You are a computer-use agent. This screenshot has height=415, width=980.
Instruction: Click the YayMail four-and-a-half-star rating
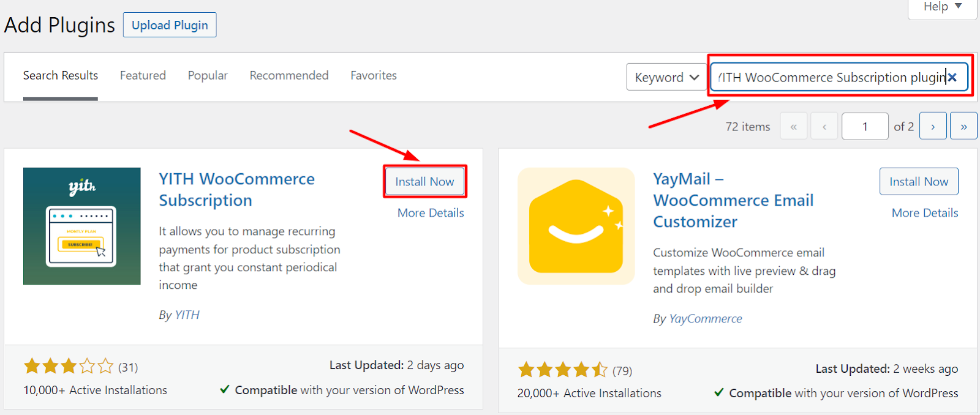(x=563, y=370)
